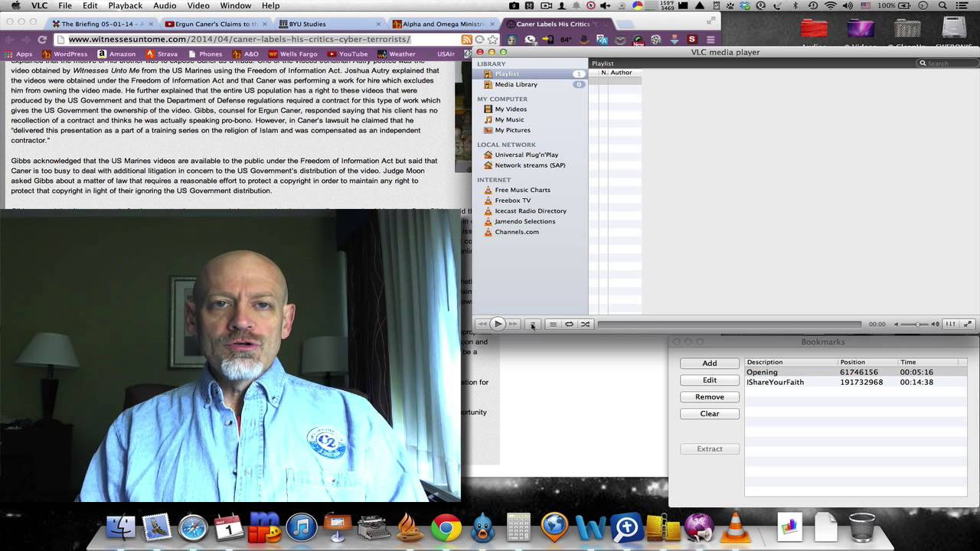Open the Edit menu
This screenshot has width=980, height=551.
coord(90,6)
